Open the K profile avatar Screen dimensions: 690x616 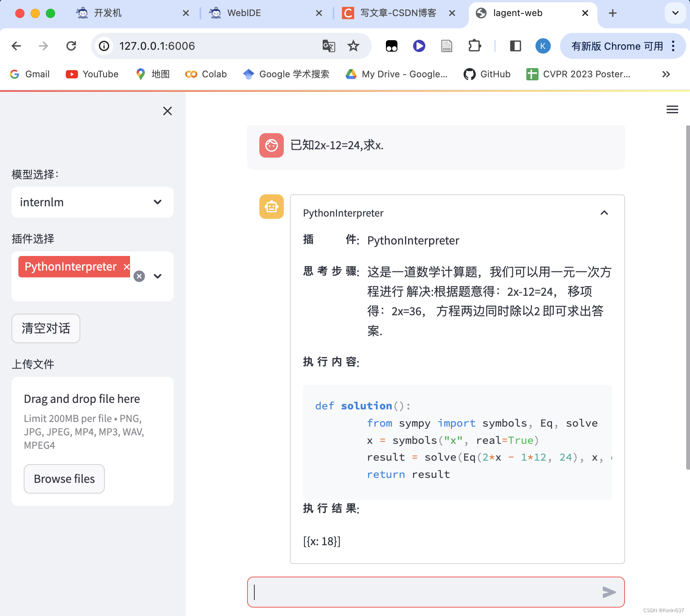pyautogui.click(x=543, y=46)
